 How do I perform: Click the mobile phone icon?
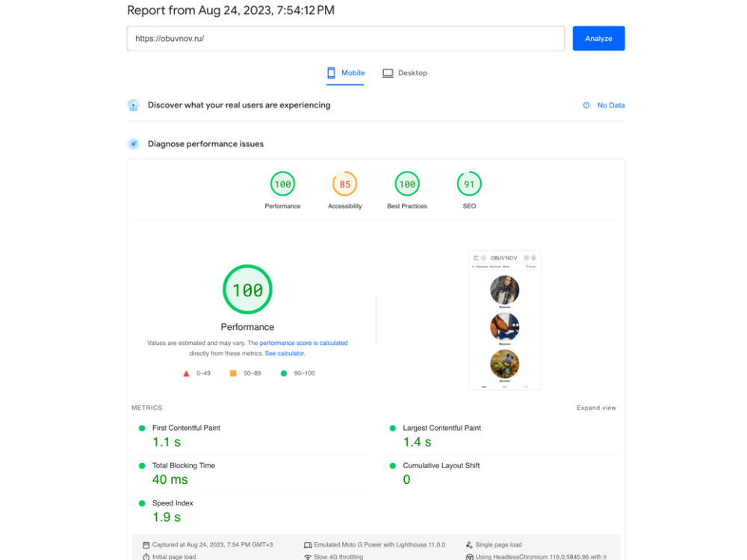coord(331,73)
